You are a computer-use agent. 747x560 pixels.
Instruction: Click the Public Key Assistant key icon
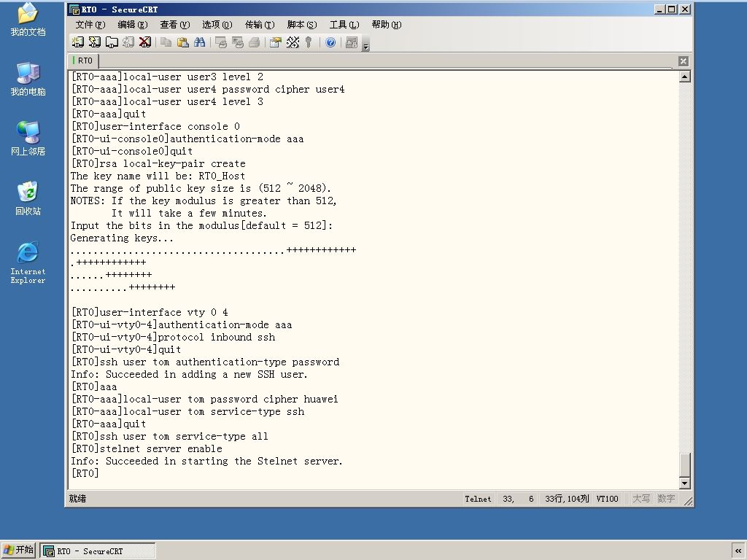[309, 42]
